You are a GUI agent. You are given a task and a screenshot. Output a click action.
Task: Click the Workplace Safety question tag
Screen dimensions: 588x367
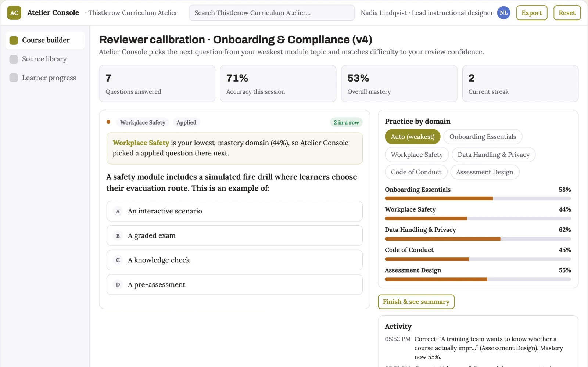pyautogui.click(x=143, y=123)
